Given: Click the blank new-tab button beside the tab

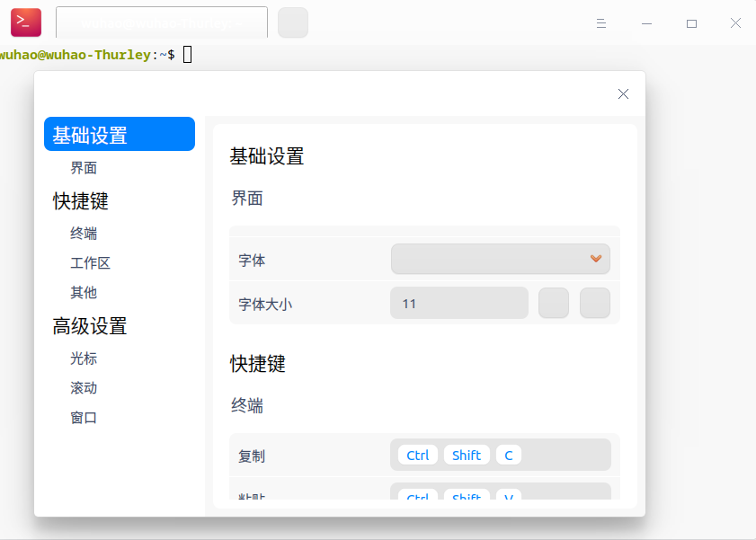Looking at the screenshot, I should click(x=293, y=22).
